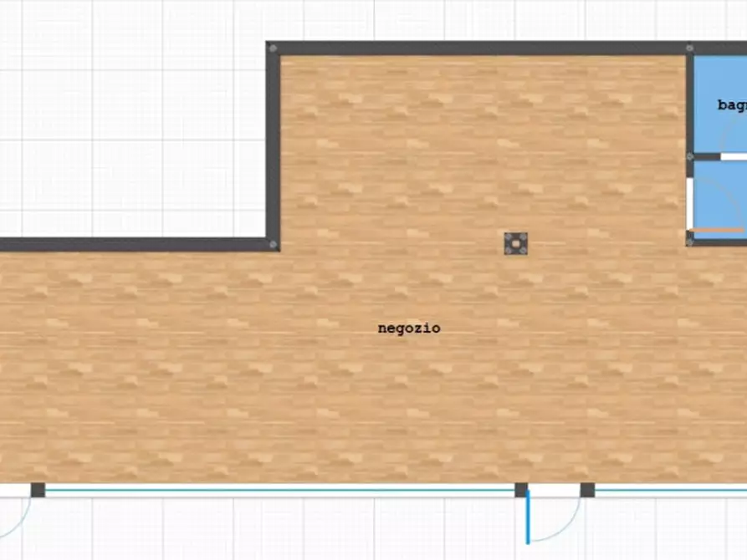The image size is (747, 560).
Task: Click the "bagn" bathroom label
Action: point(731,105)
